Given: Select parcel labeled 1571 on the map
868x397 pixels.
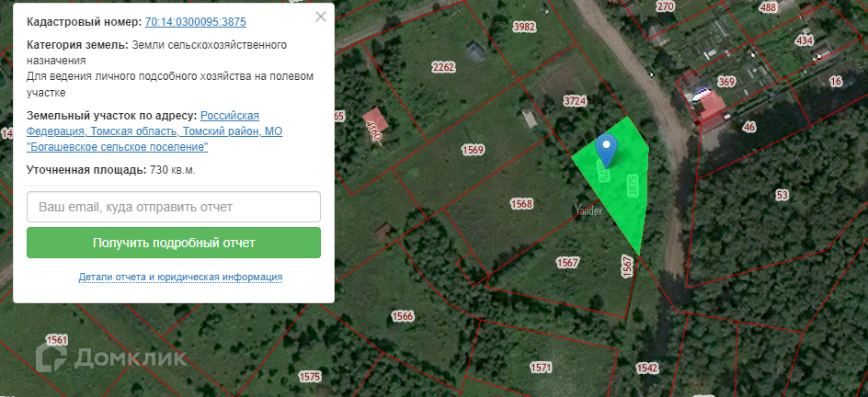Looking at the screenshot, I should (541, 368).
